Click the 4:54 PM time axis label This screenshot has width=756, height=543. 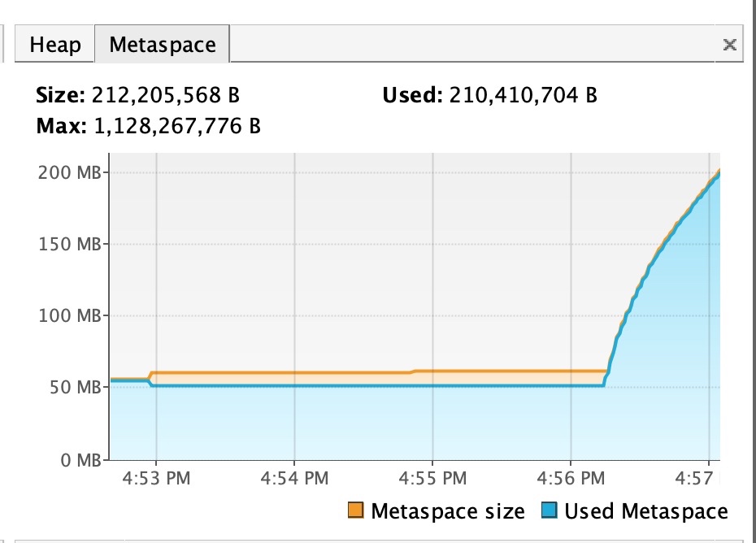coord(294,478)
